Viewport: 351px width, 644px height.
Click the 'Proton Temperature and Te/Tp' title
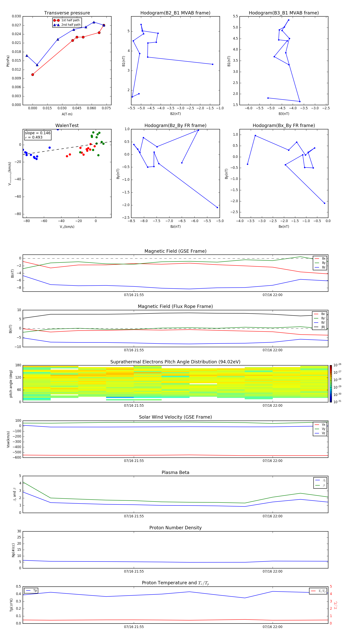click(x=175, y=583)
